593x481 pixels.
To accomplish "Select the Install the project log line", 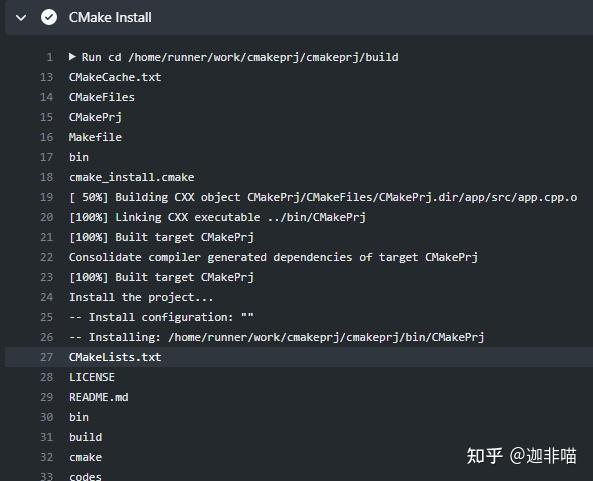I will pyautogui.click(x=141, y=297).
